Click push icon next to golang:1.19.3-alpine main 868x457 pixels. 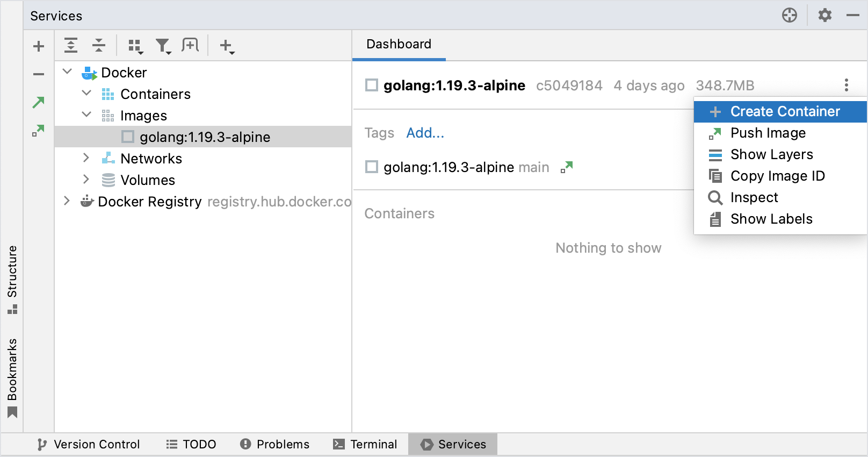click(x=567, y=167)
